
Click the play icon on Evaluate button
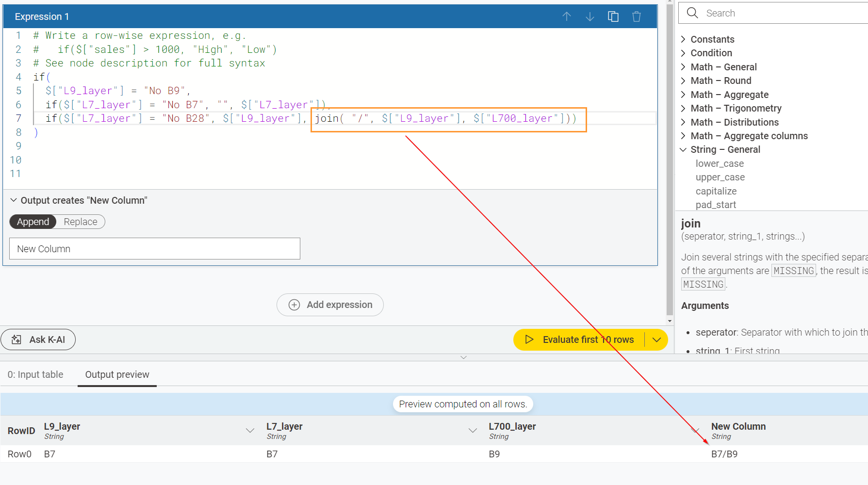(x=529, y=339)
